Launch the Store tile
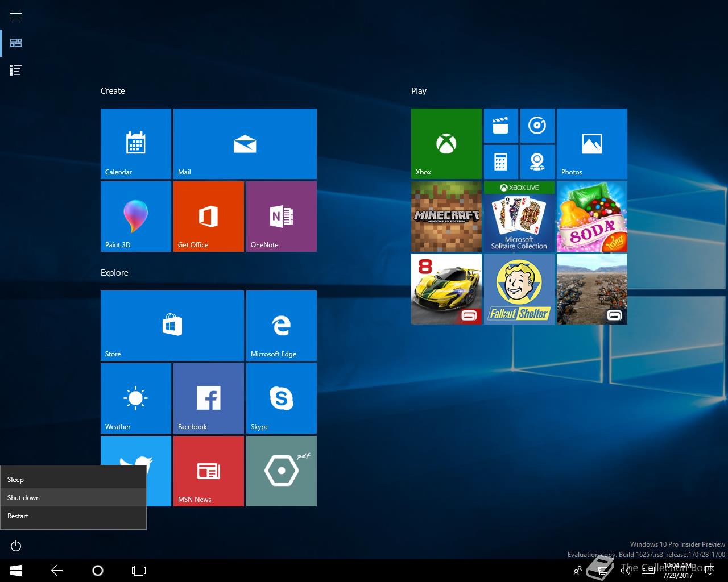 click(172, 326)
